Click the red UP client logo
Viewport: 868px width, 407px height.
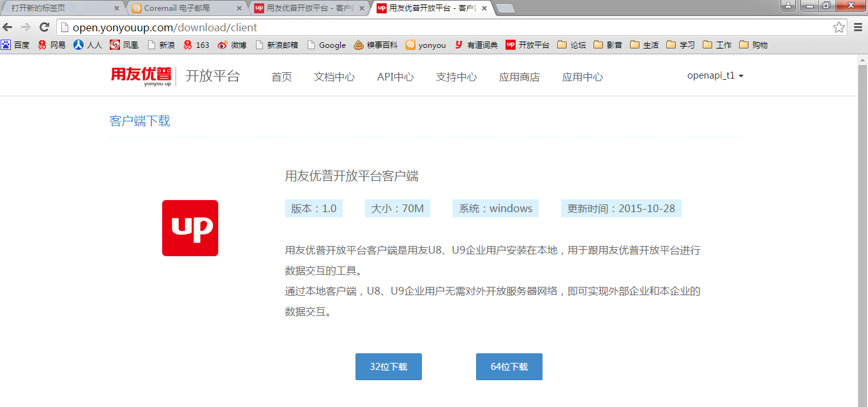coord(190,228)
